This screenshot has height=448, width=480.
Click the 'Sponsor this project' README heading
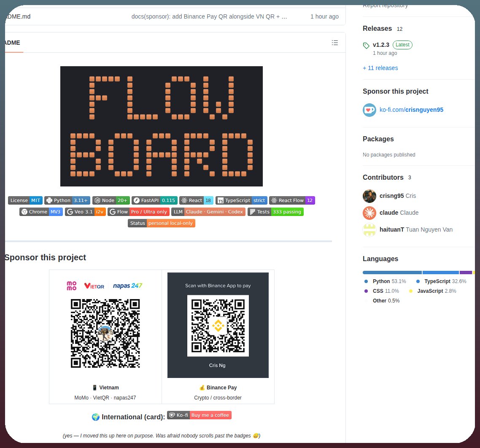point(45,257)
